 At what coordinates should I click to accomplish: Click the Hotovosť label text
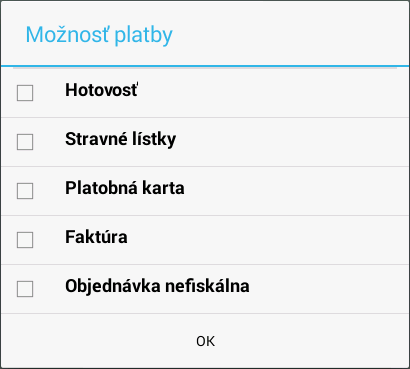[101, 90]
